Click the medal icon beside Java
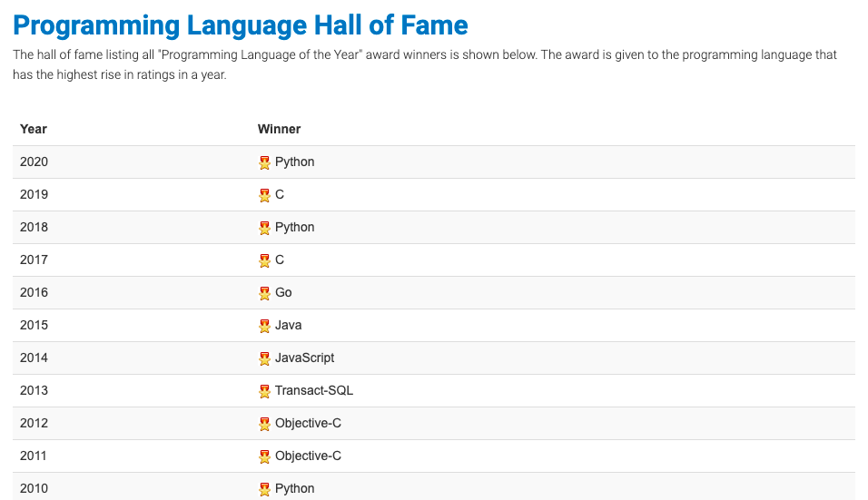Image resolution: width=868 pixels, height=500 pixels. point(264,326)
